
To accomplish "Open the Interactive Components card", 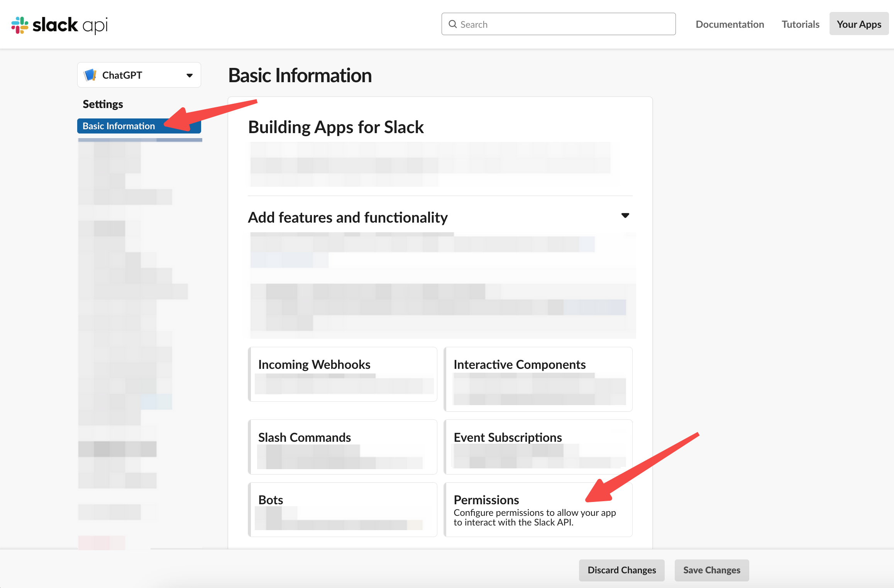I will [538, 379].
